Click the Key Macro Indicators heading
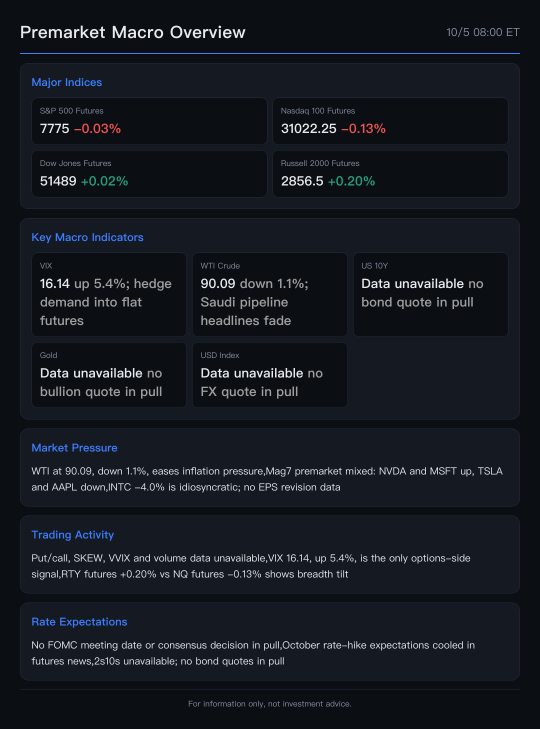The height and width of the screenshot is (729, 540). [x=87, y=237]
